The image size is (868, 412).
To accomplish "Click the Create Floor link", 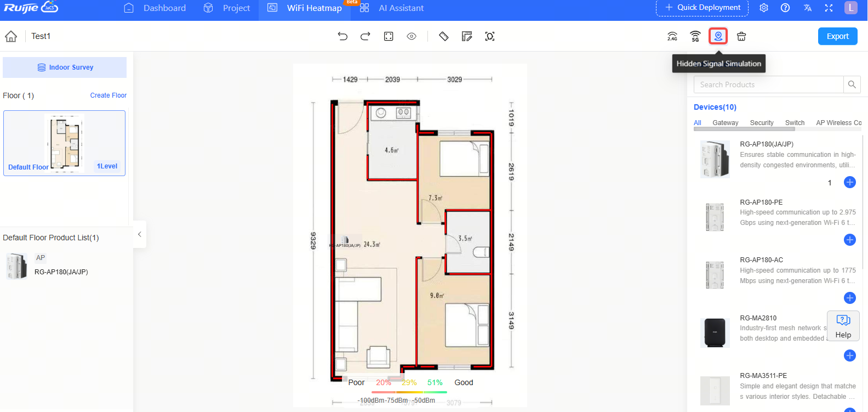I will (108, 95).
